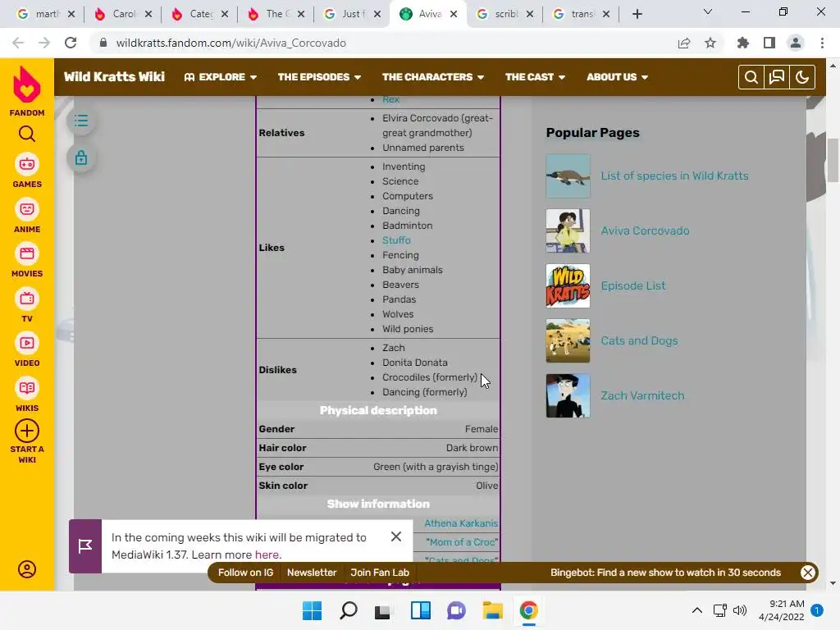Open the Chrome three-dot menu
Screen dimensions: 840x630
pos(822,43)
